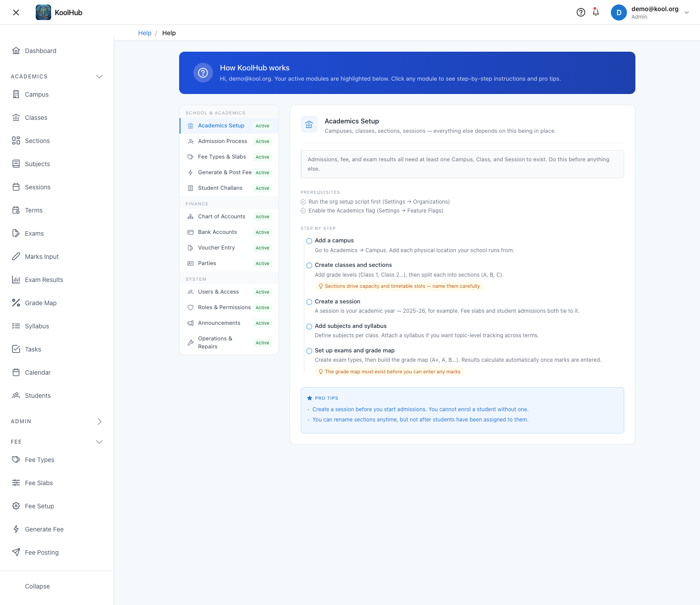Viewport: 700px width, 605px height.
Task: Click the Sessions calendar icon
Action: coord(16,187)
